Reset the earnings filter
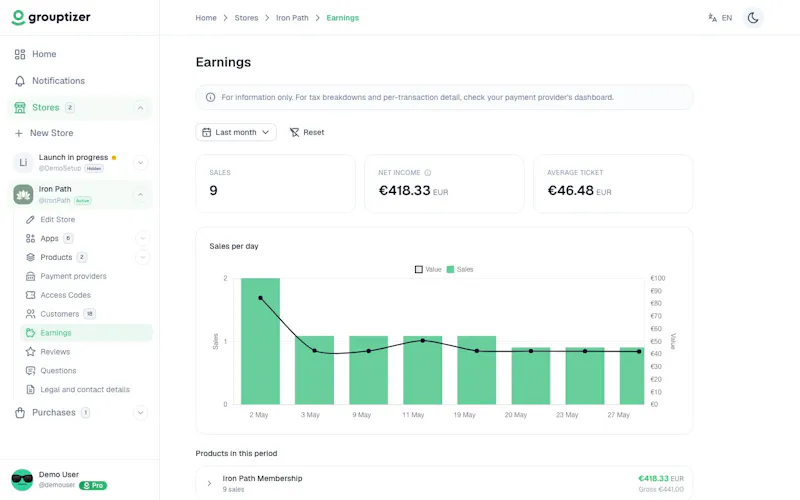Viewport: 800px width, 500px height. [307, 132]
